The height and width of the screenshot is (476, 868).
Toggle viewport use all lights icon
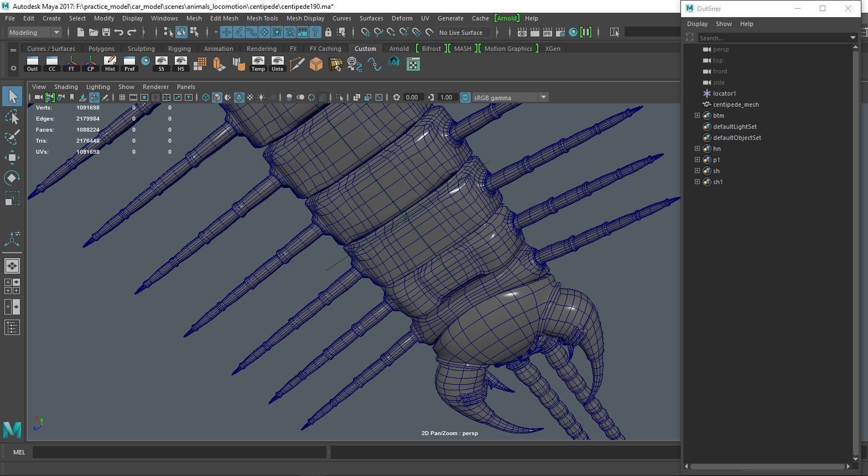(x=261, y=97)
